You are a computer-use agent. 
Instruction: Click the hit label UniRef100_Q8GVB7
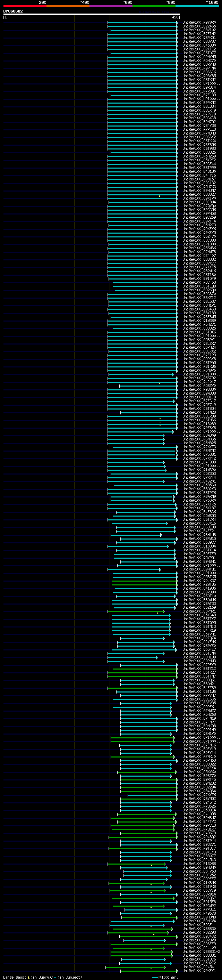pos(199,41)
